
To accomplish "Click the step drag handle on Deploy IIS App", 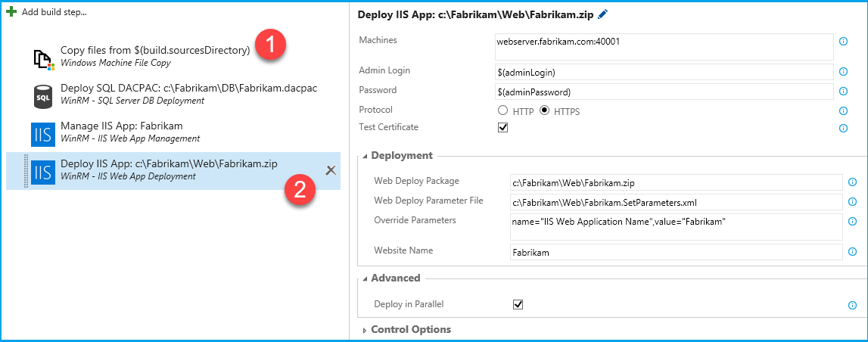I will coord(26,172).
